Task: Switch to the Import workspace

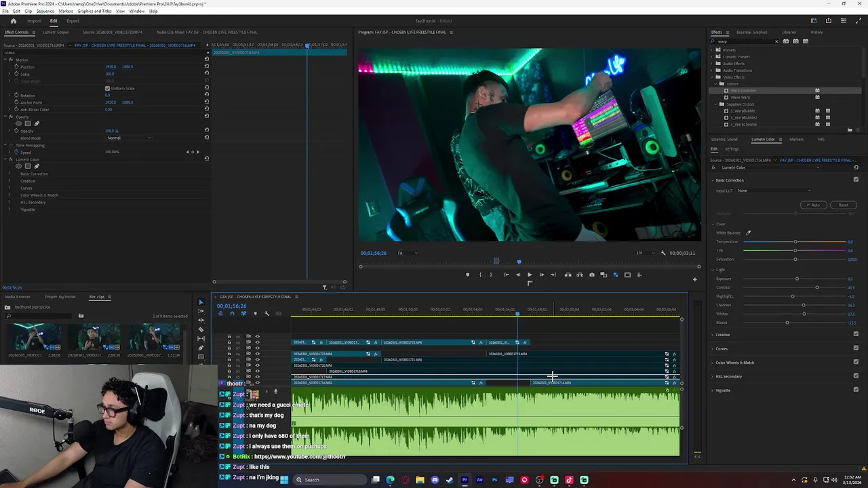Action: tap(34, 21)
